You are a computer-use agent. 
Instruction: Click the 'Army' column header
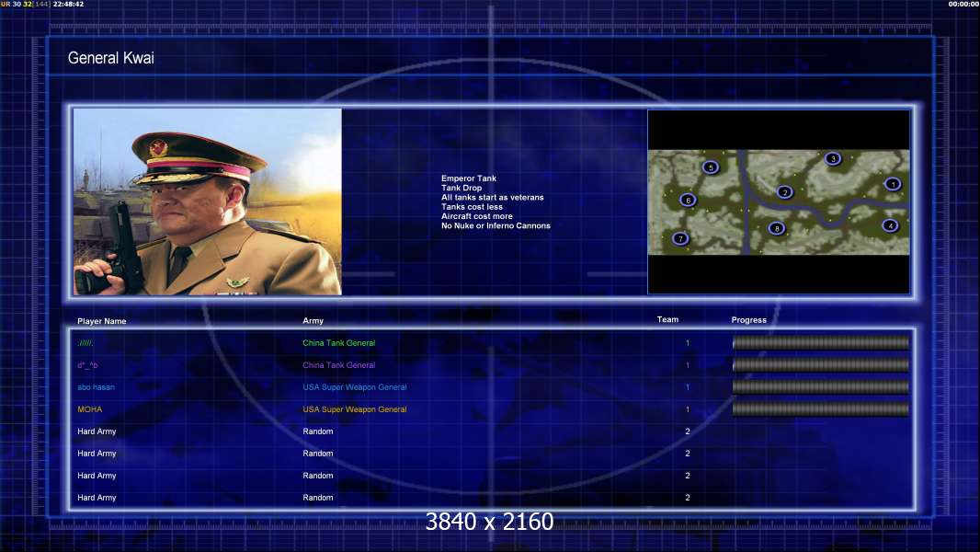click(x=313, y=321)
